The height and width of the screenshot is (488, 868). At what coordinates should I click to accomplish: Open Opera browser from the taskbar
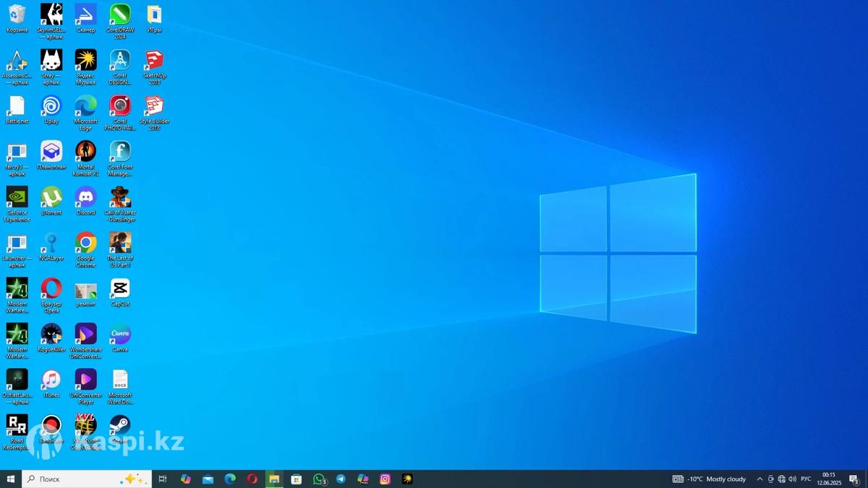(252, 479)
